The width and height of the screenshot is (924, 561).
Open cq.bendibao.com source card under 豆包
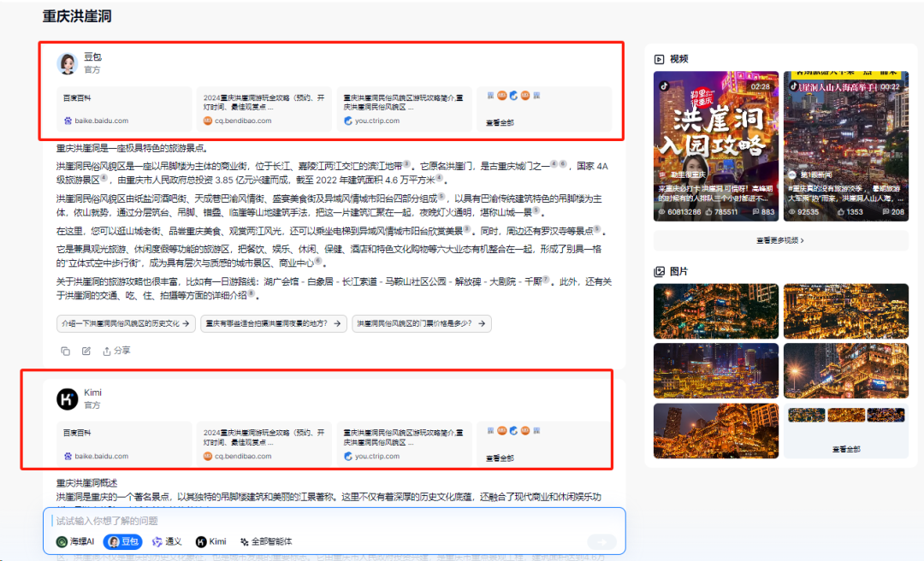[x=264, y=109]
